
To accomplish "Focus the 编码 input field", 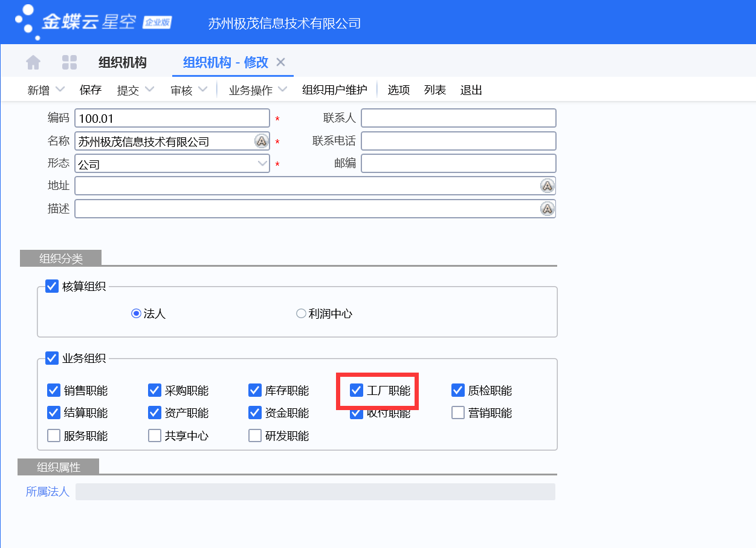I will click(172, 118).
